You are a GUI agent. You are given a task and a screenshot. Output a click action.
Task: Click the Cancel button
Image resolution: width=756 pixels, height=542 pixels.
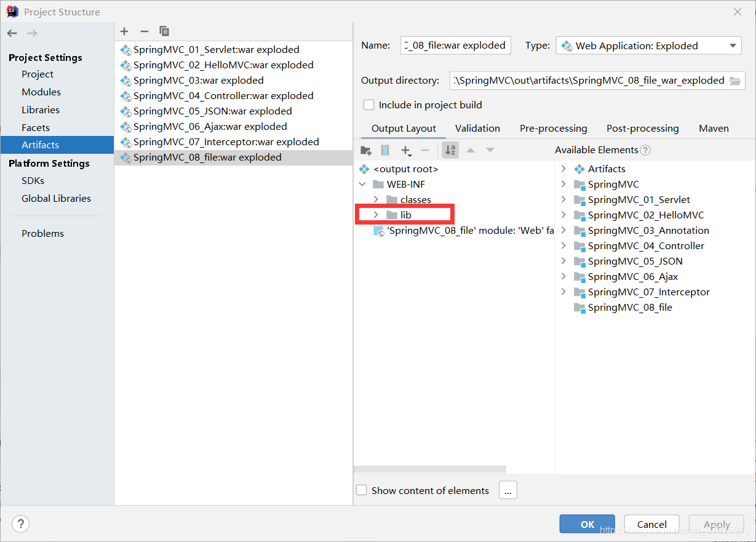652,524
